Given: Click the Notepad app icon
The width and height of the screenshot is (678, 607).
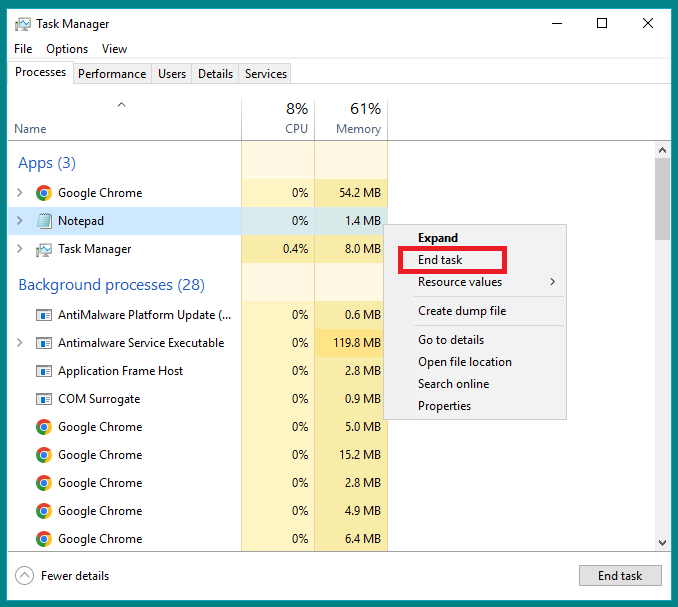Looking at the screenshot, I should [44, 221].
